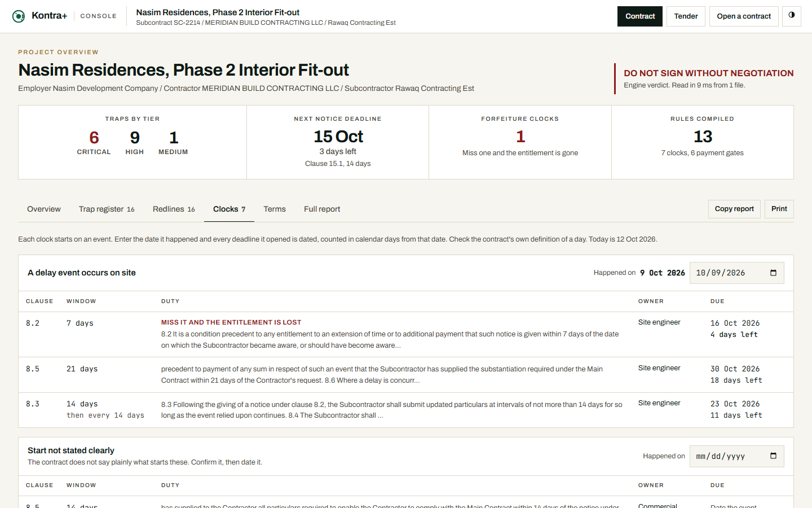Focus the empty mm/dd/yyyy date field
The height and width of the screenshot is (508, 812).
[x=736, y=456]
